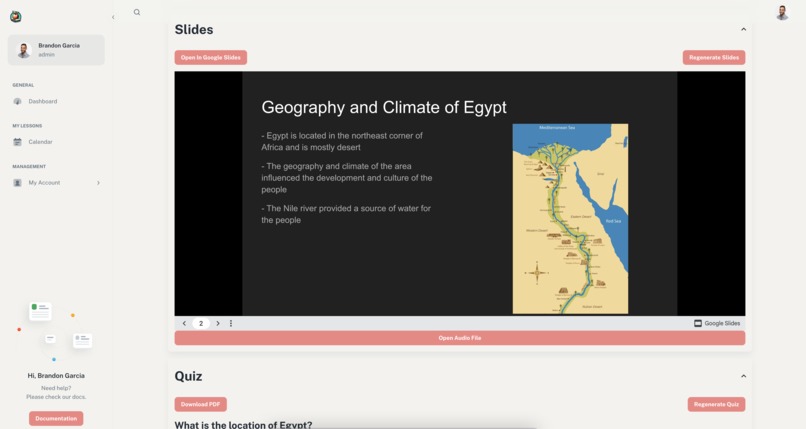806x429 pixels.
Task: Click 'Hi, Brandon Garcia' greeting text
Action: [x=56, y=376]
